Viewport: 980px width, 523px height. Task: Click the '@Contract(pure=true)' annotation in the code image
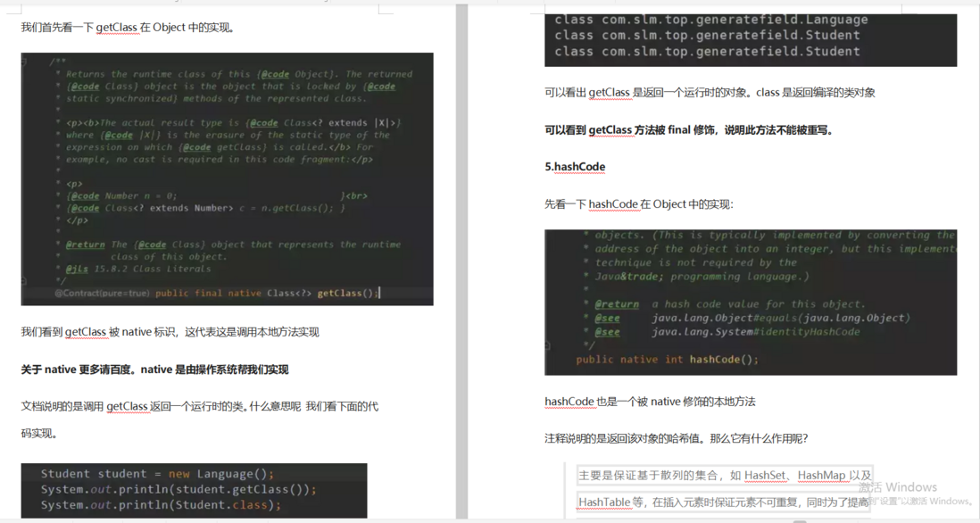(x=102, y=293)
